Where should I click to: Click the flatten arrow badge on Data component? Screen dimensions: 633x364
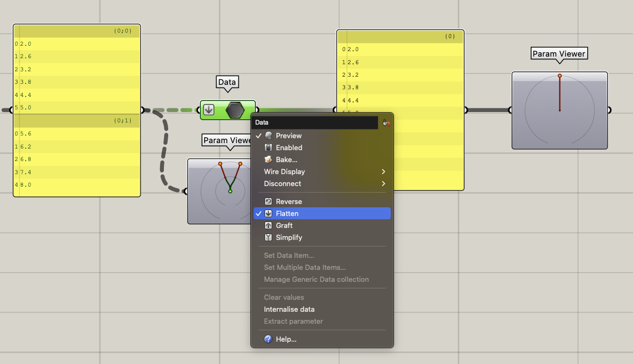click(x=208, y=110)
